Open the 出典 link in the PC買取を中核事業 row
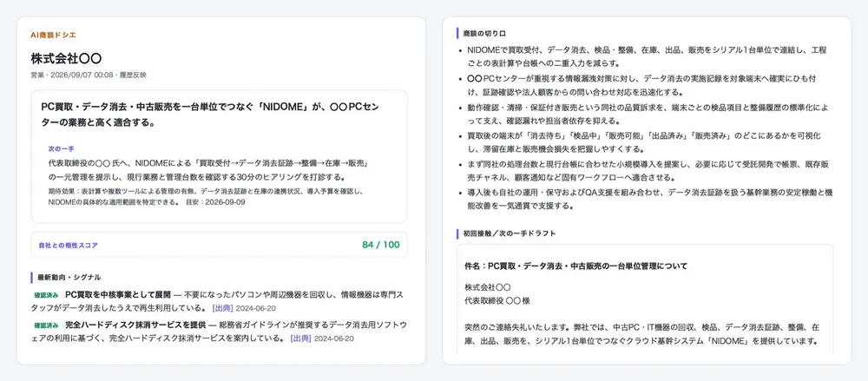Screen dimensions: 868x381 pos(222,308)
